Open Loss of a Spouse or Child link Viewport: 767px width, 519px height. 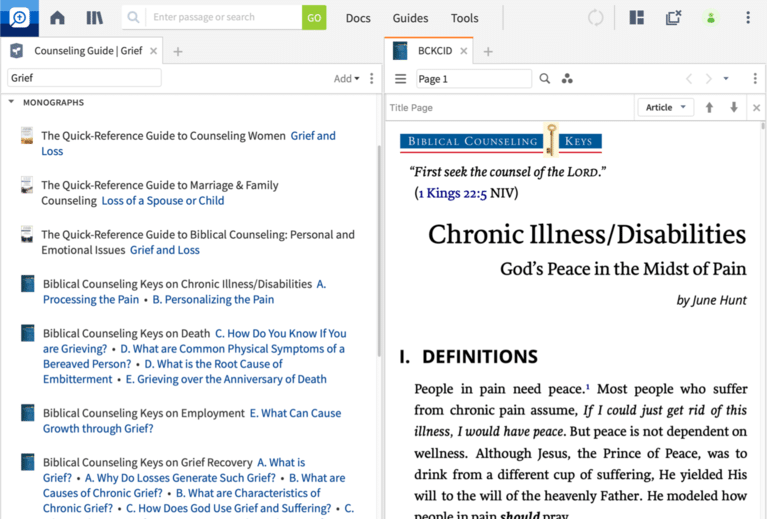163,201
